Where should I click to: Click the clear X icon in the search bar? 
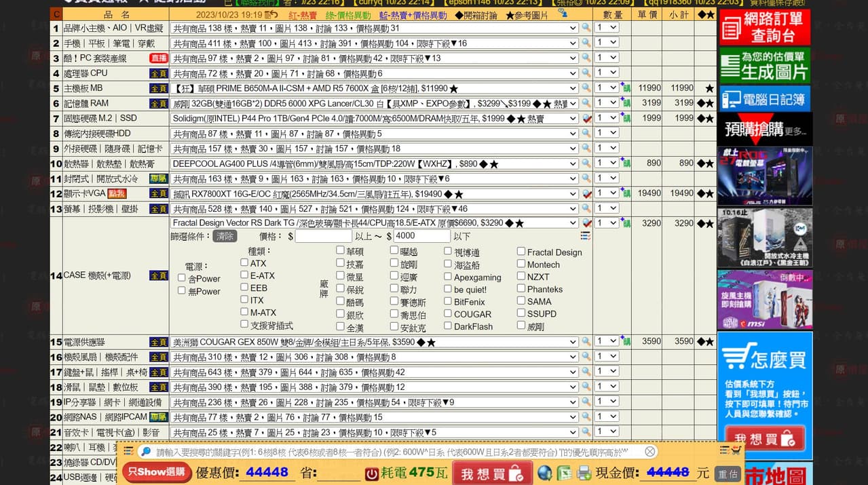[649, 452]
